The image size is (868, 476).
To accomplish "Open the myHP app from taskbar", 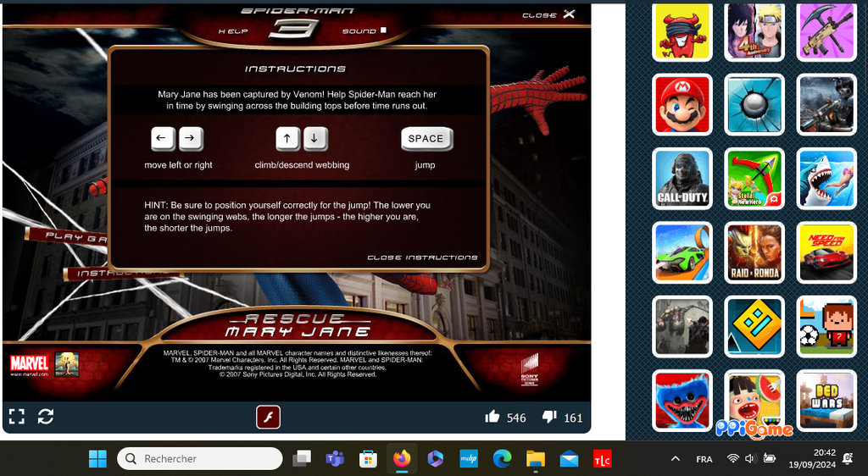I will 469,458.
